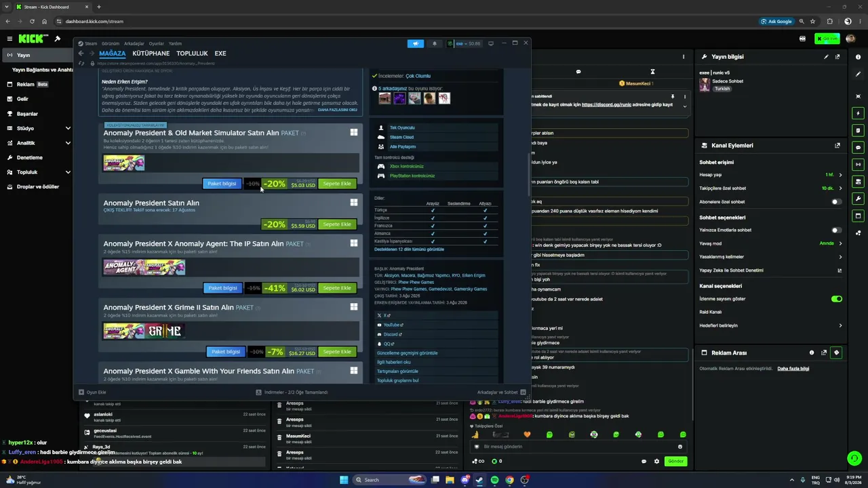Viewport: 868px width, 488px height.
Task: Click the chat bubble icon in right sidebar
Action: (859, 147)
